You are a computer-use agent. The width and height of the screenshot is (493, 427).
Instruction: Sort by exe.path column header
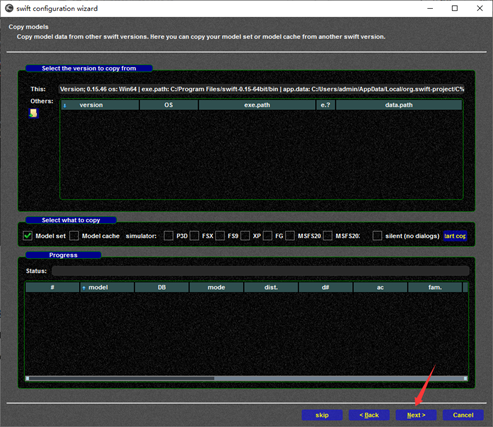click(257, 105)
